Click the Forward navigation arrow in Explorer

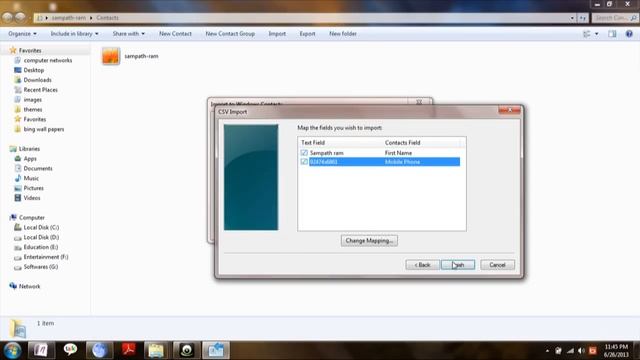click(x=20, y=18)
